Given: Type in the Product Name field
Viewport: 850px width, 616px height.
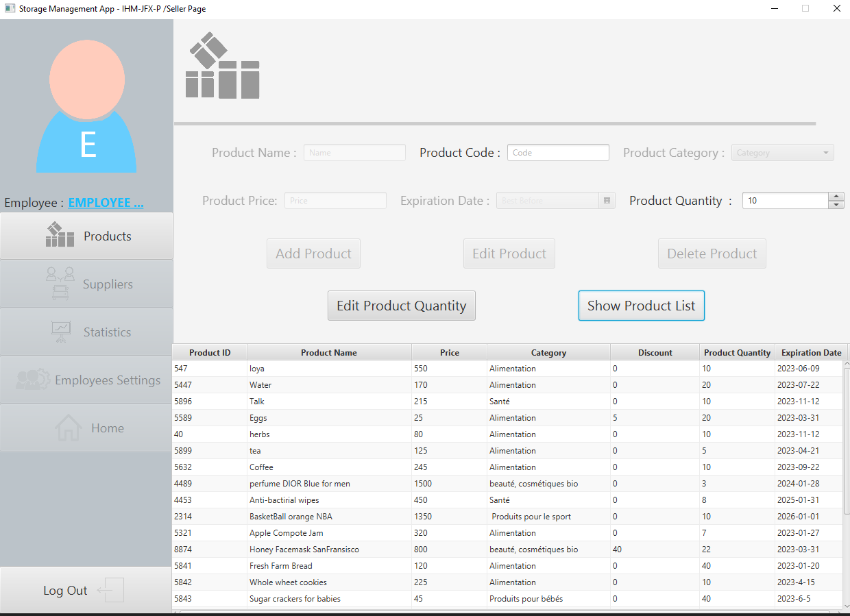Looking at the screenshot, I should click(354, 152).
